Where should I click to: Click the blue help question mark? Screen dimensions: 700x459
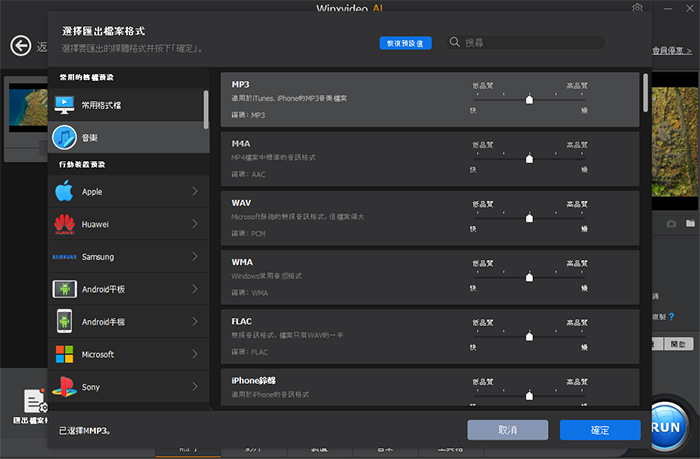671,317
